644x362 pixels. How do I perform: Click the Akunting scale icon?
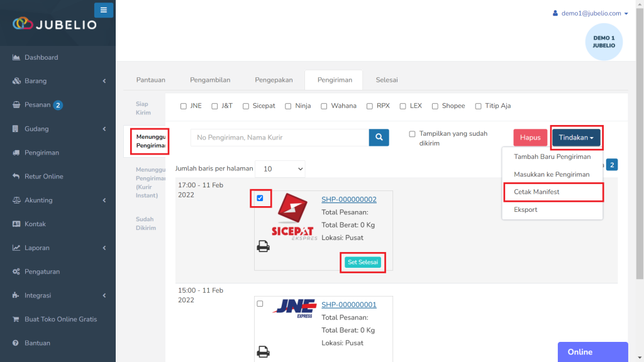point(16,200)
